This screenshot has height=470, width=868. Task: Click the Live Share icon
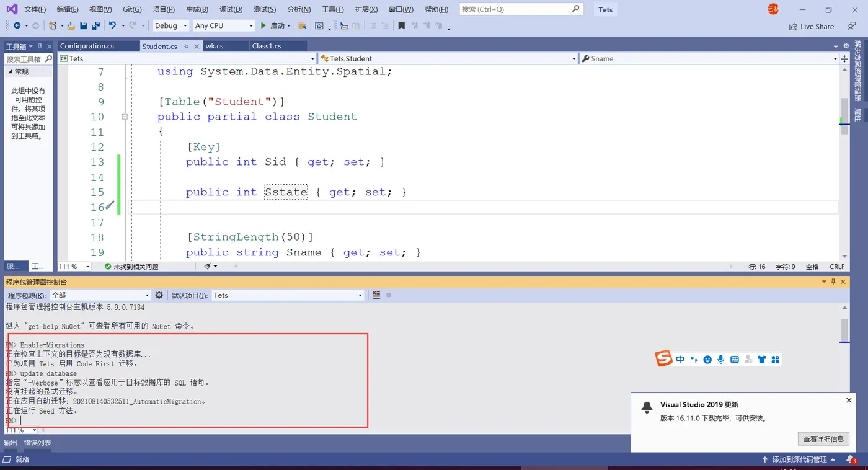[x=793, y=27]
